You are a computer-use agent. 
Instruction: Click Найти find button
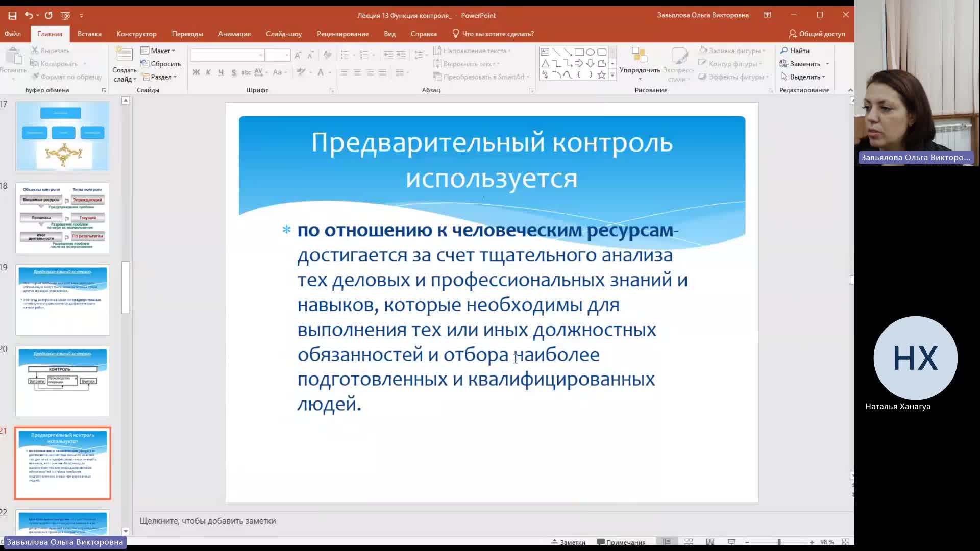pos(795,51)
